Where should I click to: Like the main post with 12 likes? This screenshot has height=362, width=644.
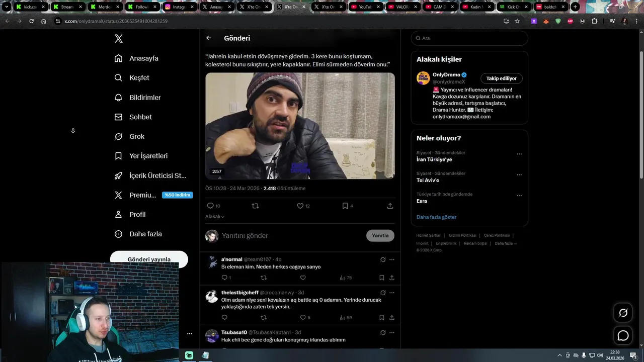[x=300, y=206]
